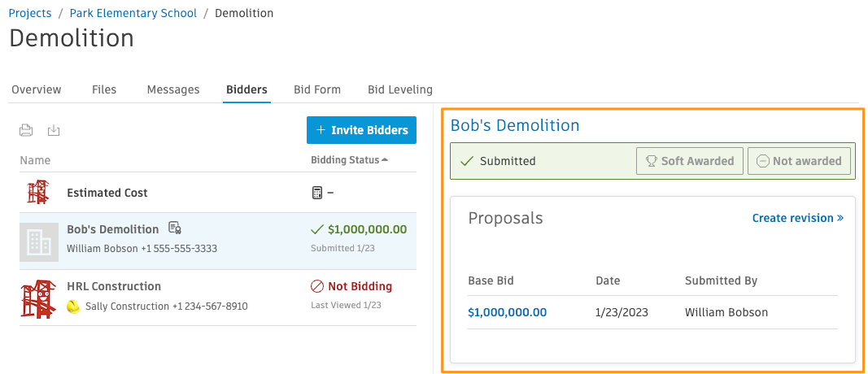Viewport: 868px width, 374px height.
Task: Open the Messages tab
Action: click(x=172, y=89)
